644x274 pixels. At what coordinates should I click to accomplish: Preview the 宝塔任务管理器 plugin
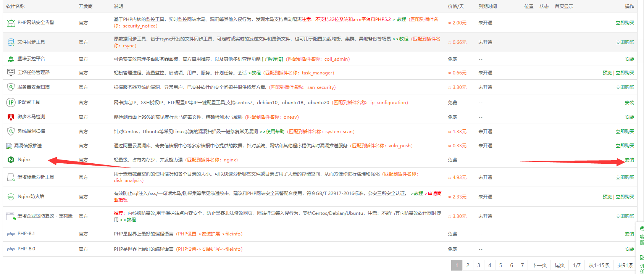click(607, 73)
